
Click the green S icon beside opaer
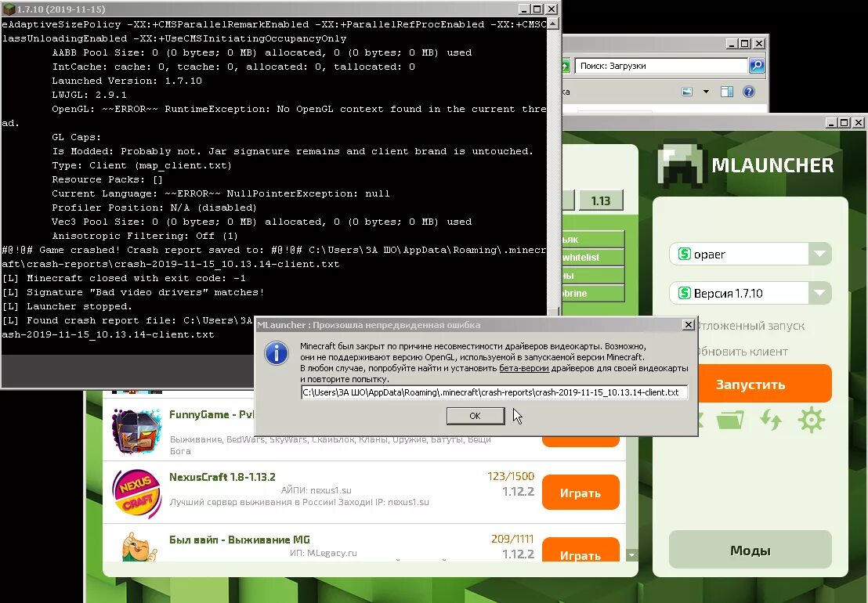(x=684, y=254)
